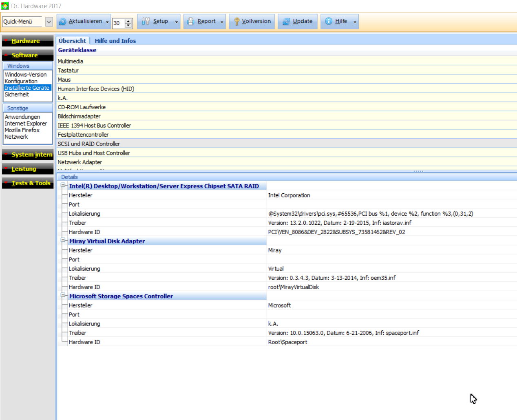Click the Vollversion key button
The image size is (517, 420).
pyautogui.click(x=252, y=22)
